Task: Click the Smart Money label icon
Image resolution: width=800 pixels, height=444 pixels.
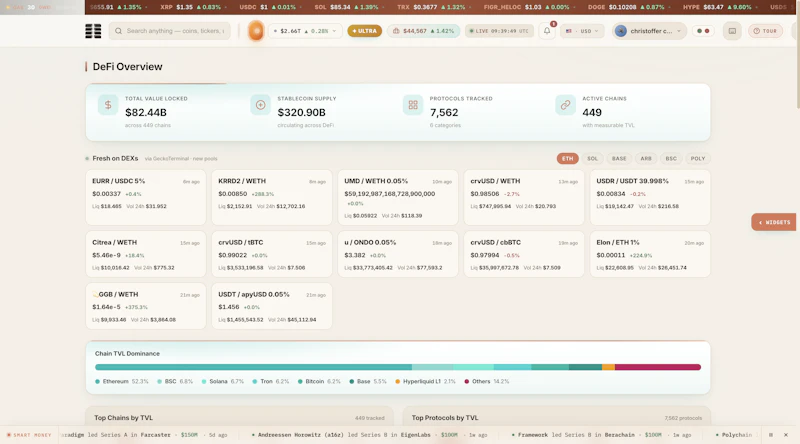Action: pos(9,435)
